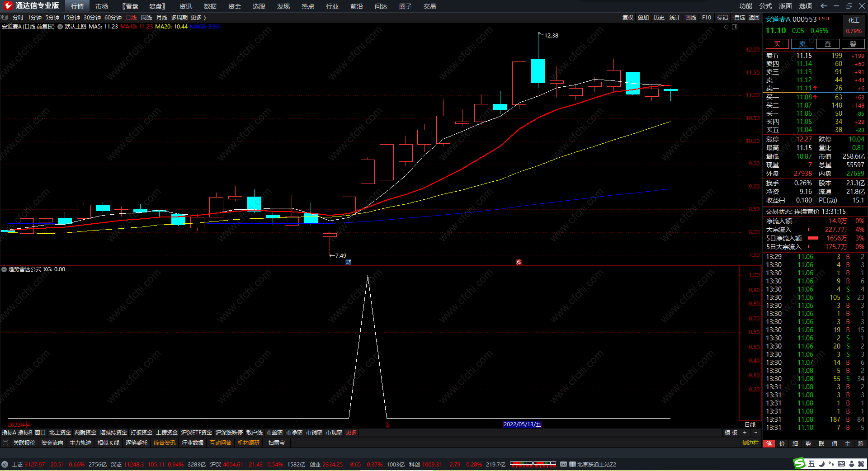Click the Tongdaxin logo icon
868x471 pixels.
coord(8,6)
